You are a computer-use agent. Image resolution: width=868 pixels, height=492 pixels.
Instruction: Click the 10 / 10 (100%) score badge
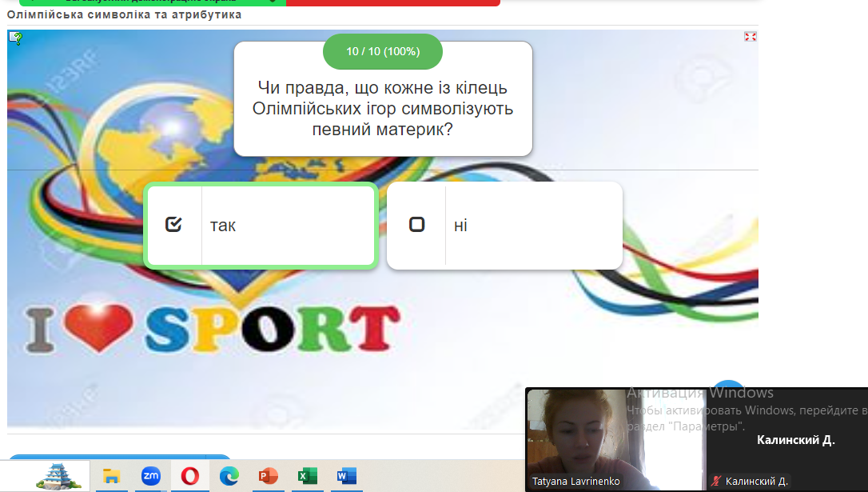tap(383, 51)
